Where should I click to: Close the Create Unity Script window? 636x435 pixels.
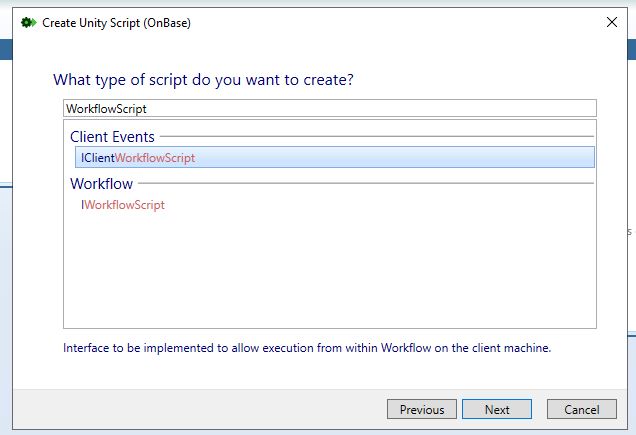click(x=612, y=22)
